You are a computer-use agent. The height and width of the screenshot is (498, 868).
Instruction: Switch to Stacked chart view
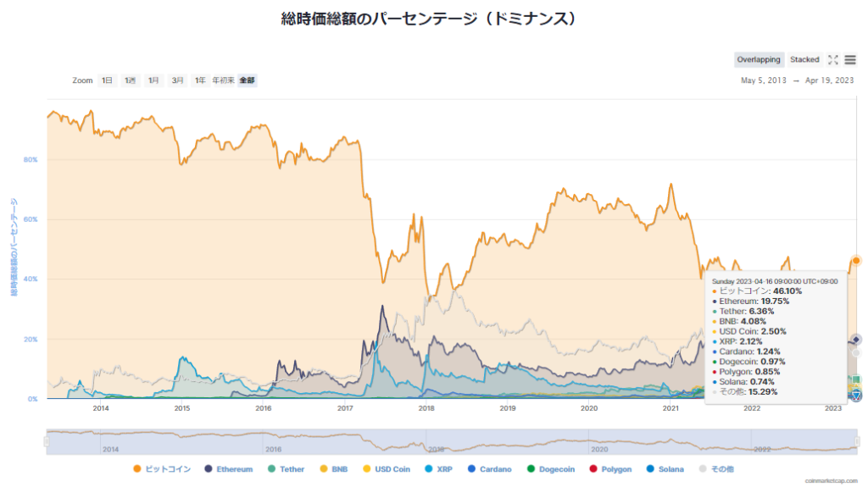point(804,60)
